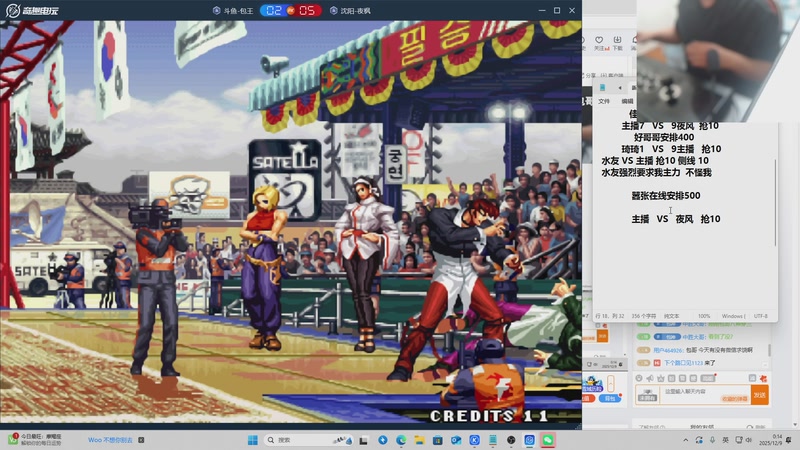Click the game platform logo in the title bar
The image size is (800, 450).
[32, 10]
